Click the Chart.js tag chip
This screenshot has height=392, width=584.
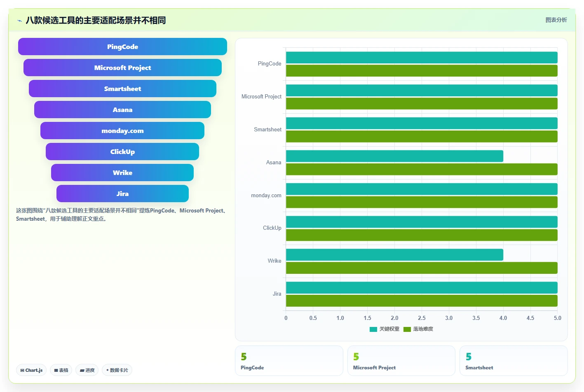click(31, 370)
